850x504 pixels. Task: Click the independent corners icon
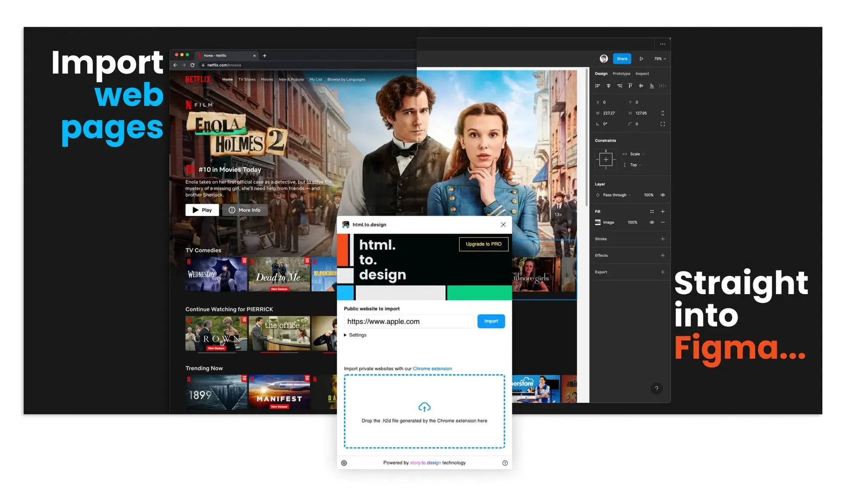[x=663, y=124]
